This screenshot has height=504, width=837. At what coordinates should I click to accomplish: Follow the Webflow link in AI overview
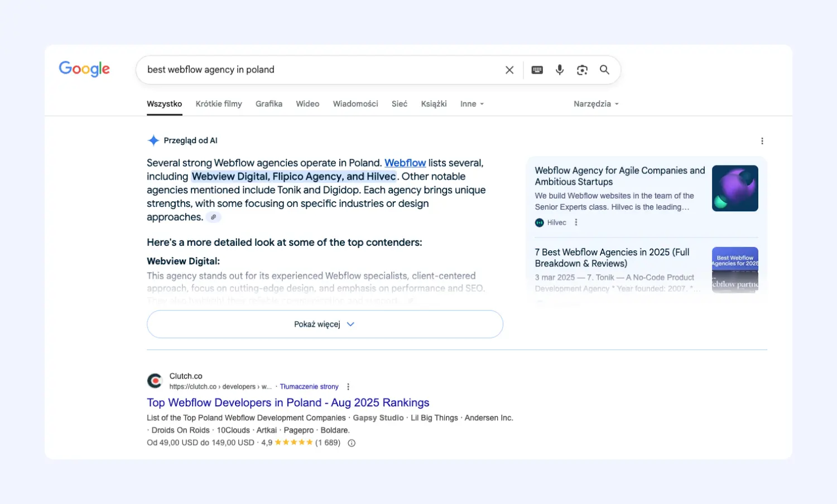[x=405, y=163]
